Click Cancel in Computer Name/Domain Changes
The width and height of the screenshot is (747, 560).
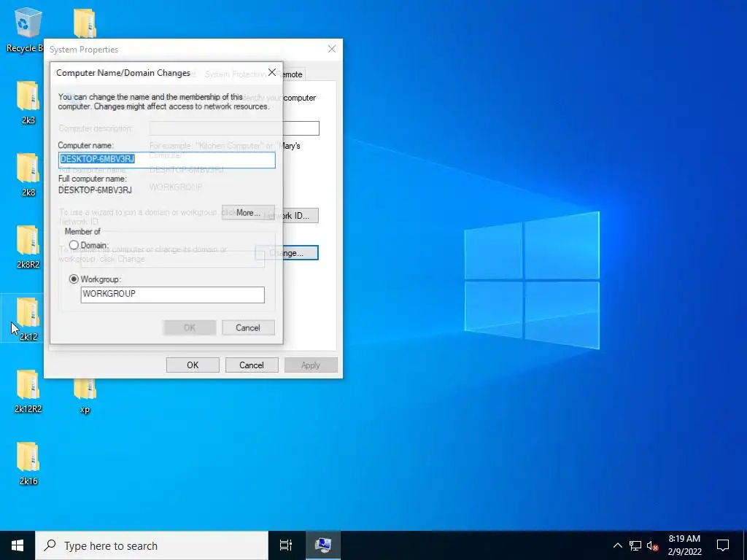pos(248,327)
